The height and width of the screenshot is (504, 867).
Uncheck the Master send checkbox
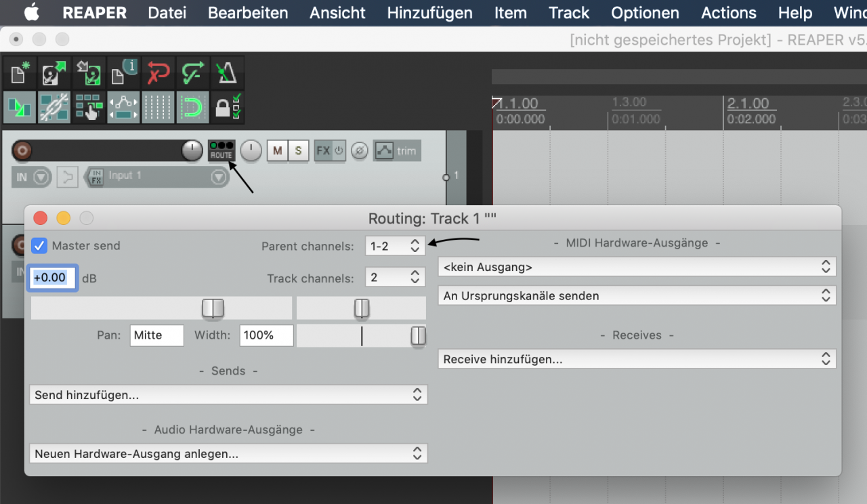pyautogui.click(x=39, y=245)
